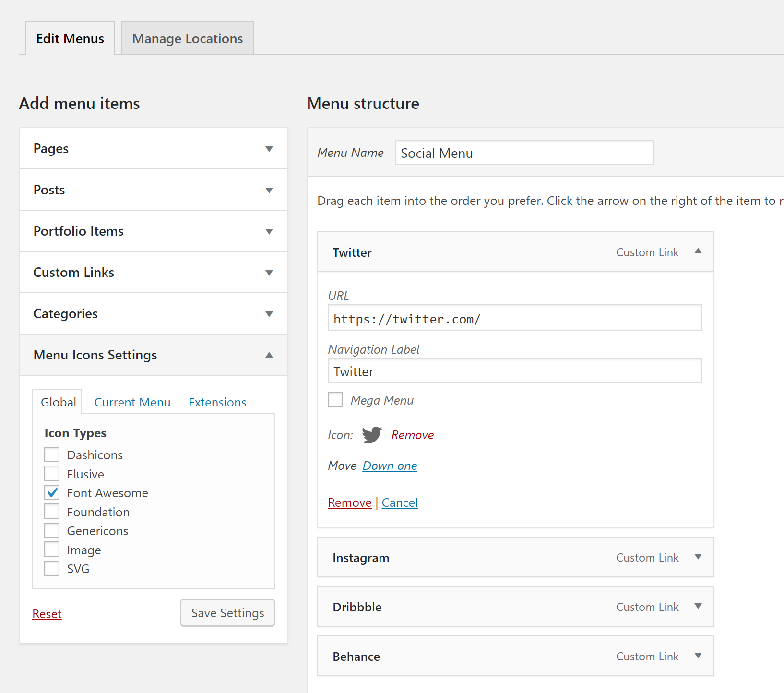Switch to the Edit Menus tab
The width and height of the screenshot is (784, 693).
pos(70,38)
